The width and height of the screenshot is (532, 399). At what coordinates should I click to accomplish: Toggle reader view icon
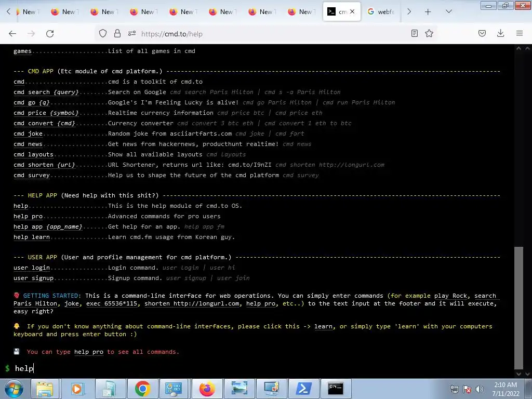coord(414,33)
